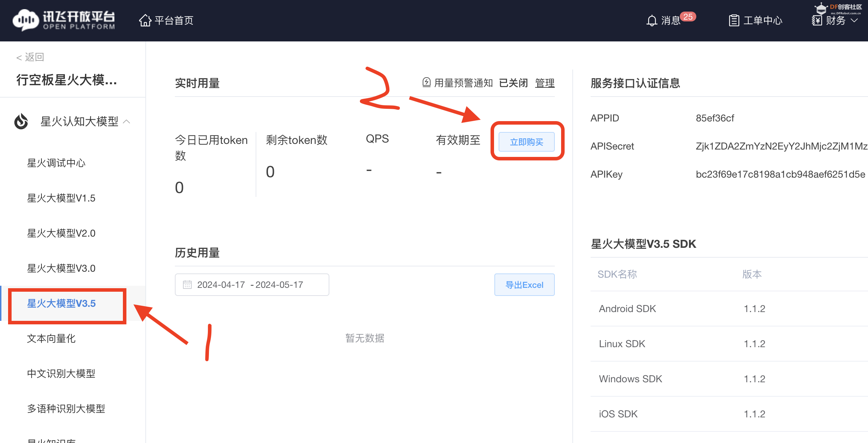Screen dimensions: 868x443
Task: Click the APPID value 85ef36cf
Action: [715, 118]
